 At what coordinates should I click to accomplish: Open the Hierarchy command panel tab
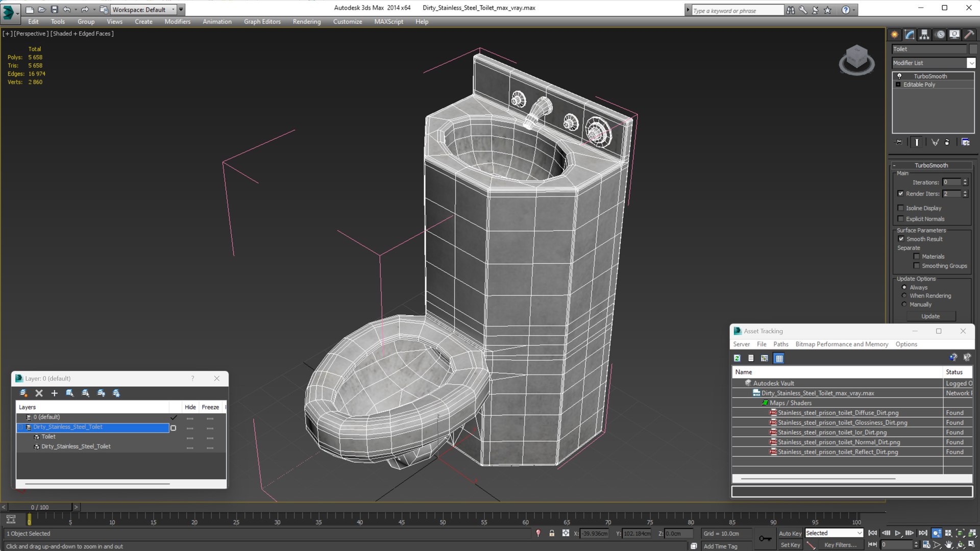point(924,35)
